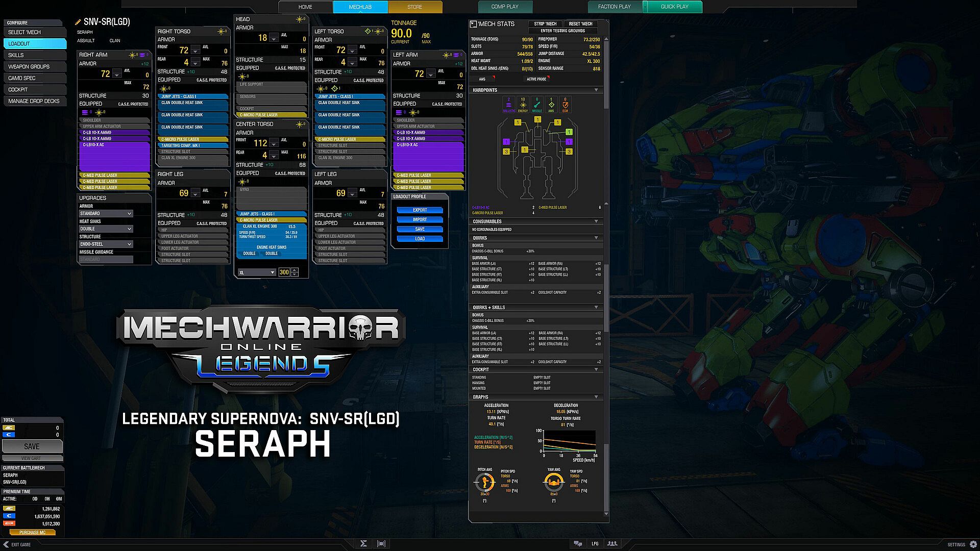Click the 'Mech Stats panel popout icon
This screenshot has width=980, height=551.
[473, 24]
